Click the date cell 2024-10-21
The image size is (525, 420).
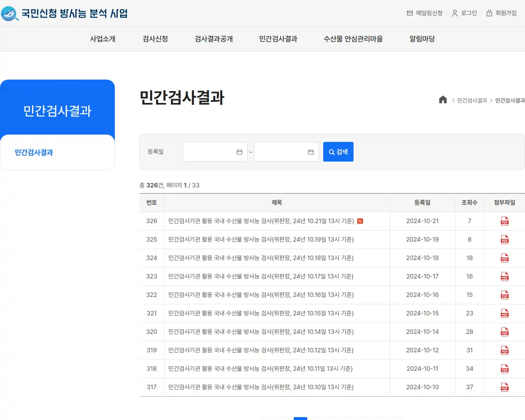(422, 221)
